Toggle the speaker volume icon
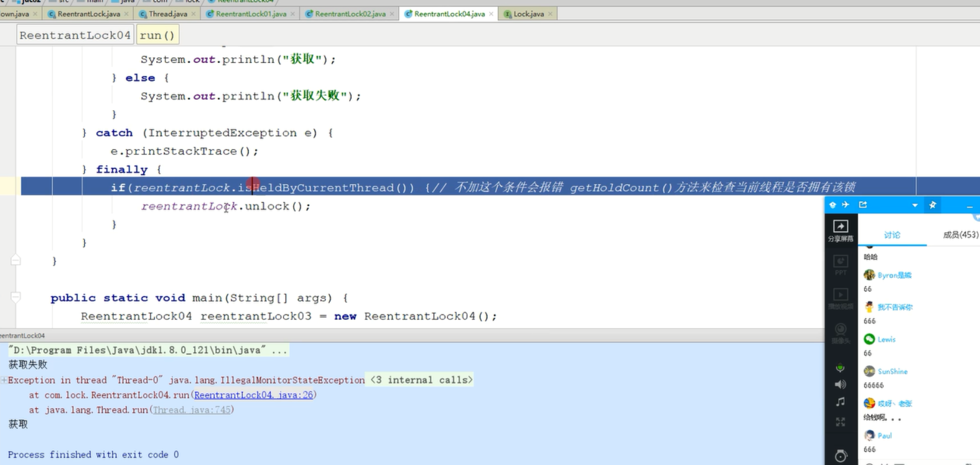This screenshot has height=465, width=980. tap(841, 385)
